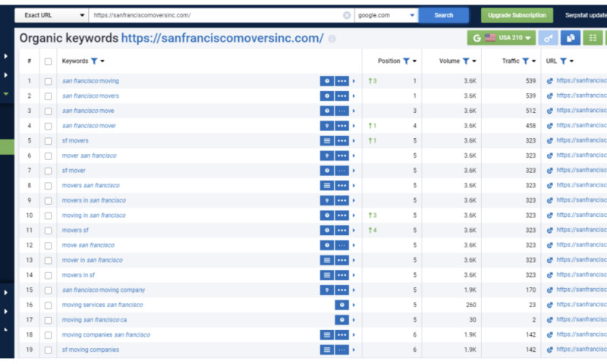The height and width of the screenshot is (364, 607).
Task: Expand the lower sidebar arrow beside row 15
Action: (x=6, y=293)
